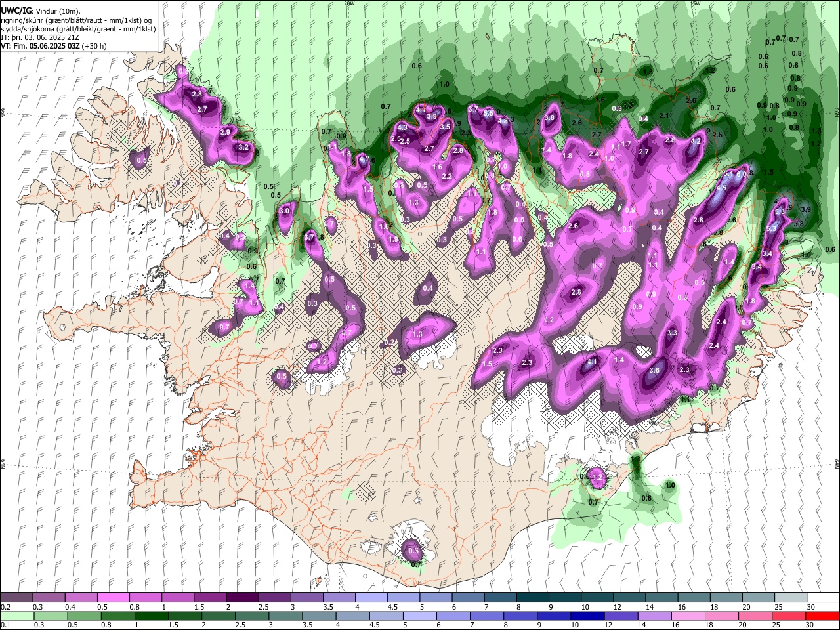Select the initial time "IT: þri. 03. 06. 2025 21Z"
The width and height of the screenshot is (840, 630).
pyautogui.click(x=41, y=37)
